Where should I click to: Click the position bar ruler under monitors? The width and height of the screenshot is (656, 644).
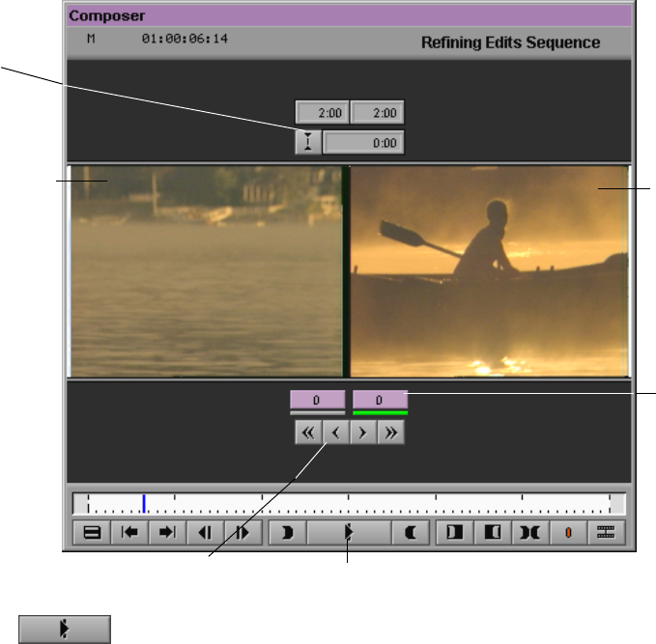coord(349,503)
